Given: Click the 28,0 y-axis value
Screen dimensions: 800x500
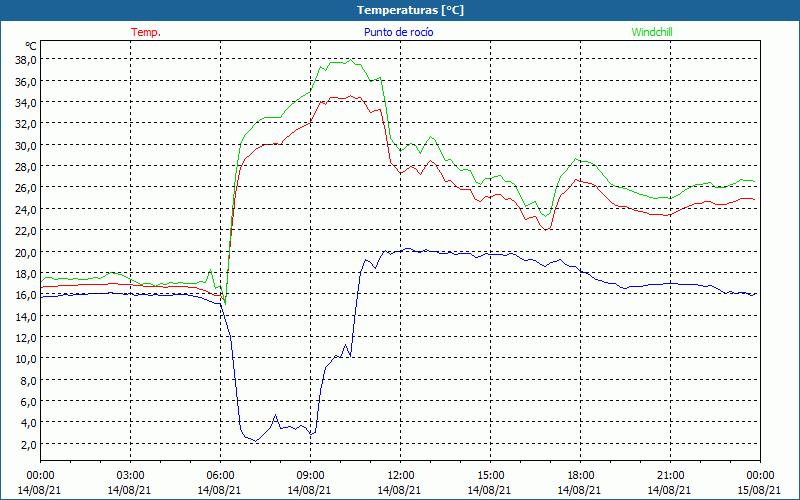Looking at the screenshot, I should pos(26,167).
